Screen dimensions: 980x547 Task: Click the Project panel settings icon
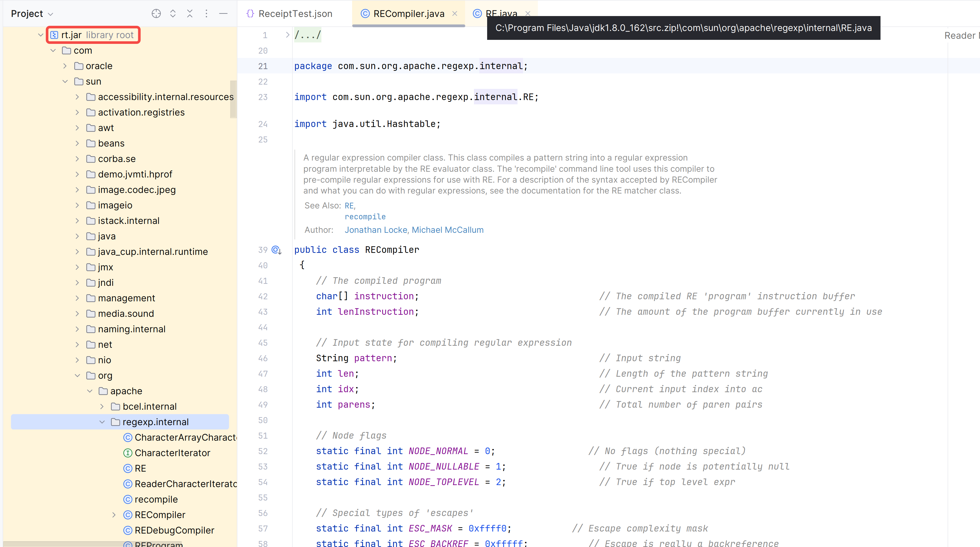click(206, 13)
